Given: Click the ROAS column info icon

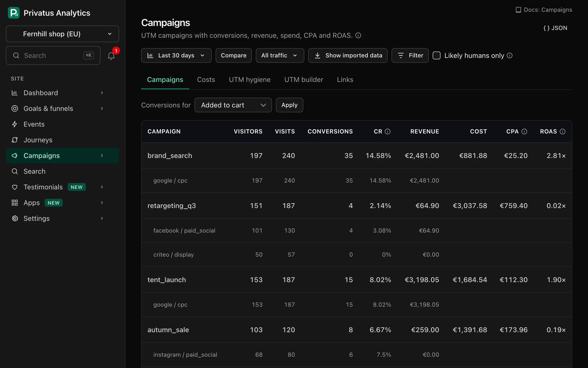Looking at the screenshot, I should click(563, 131).
